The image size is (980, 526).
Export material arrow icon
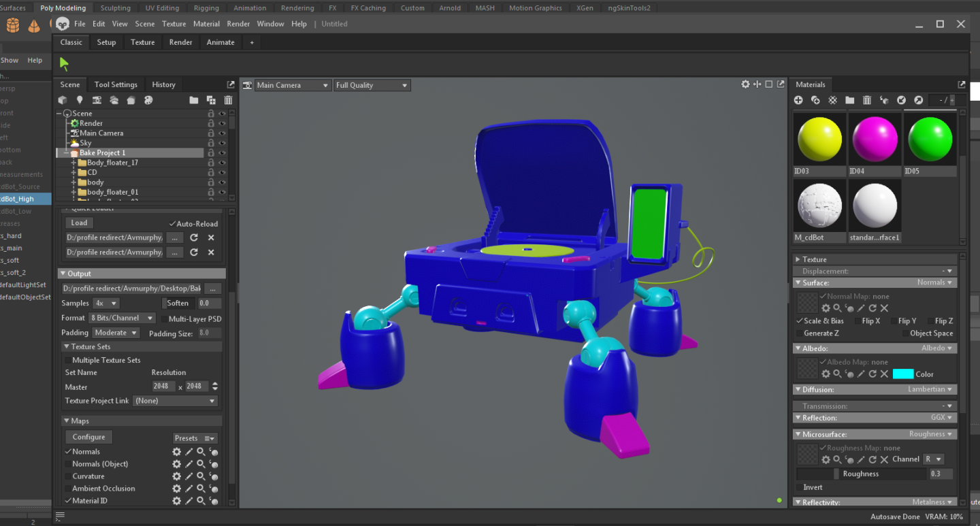coord(918,100)
